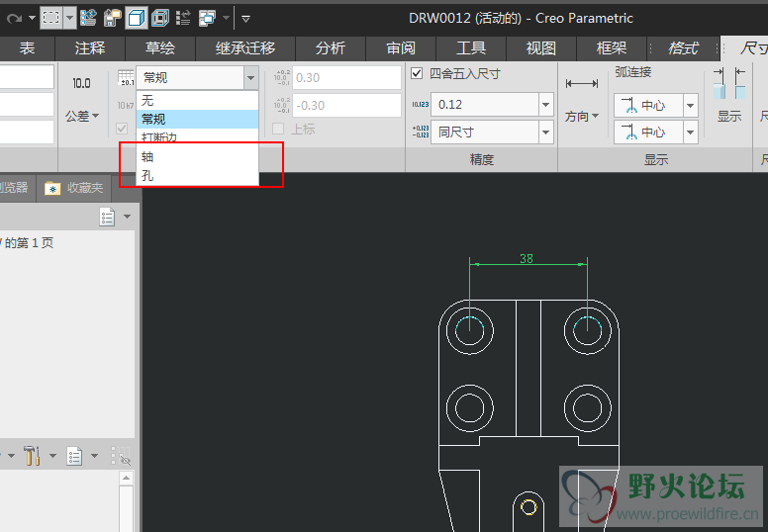Viewport: 768px width, 532px height.
Task: Click the hammer and screwdriver tools icon
Action: click(x=33, y=456)
